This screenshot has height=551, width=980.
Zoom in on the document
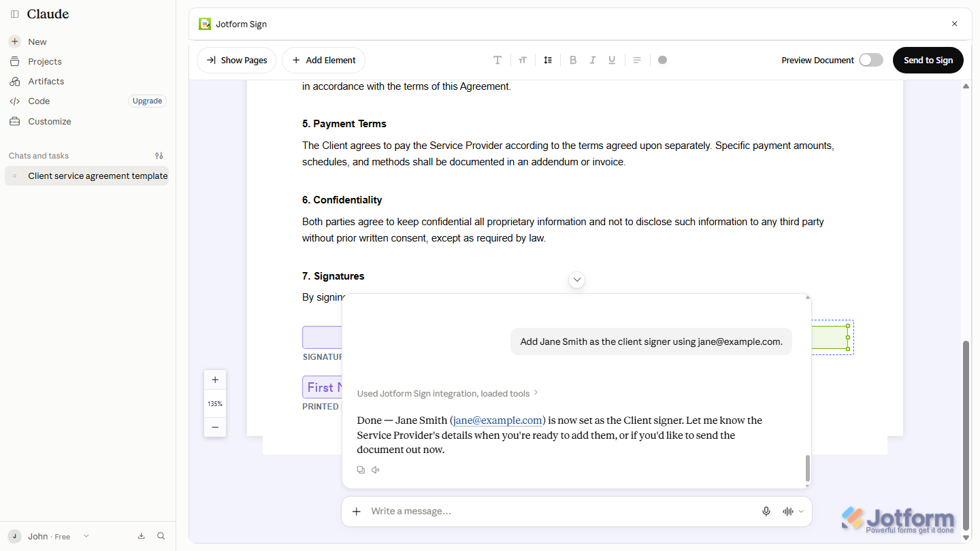pos(215,380)
